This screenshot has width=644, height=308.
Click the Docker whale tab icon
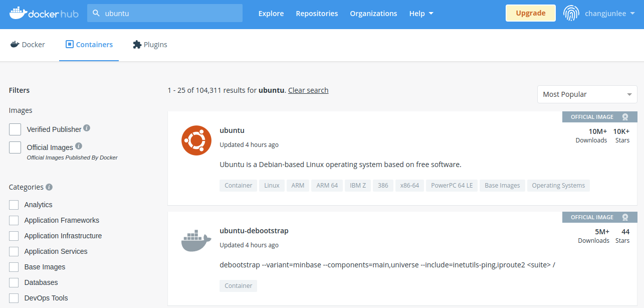click(15, 44)
